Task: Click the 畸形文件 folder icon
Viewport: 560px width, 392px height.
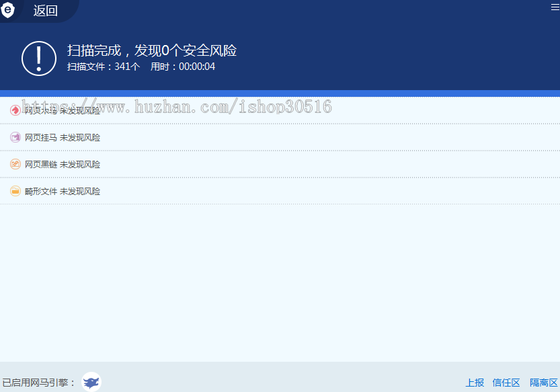Action: pyautogui.click(x=15, y=191)
